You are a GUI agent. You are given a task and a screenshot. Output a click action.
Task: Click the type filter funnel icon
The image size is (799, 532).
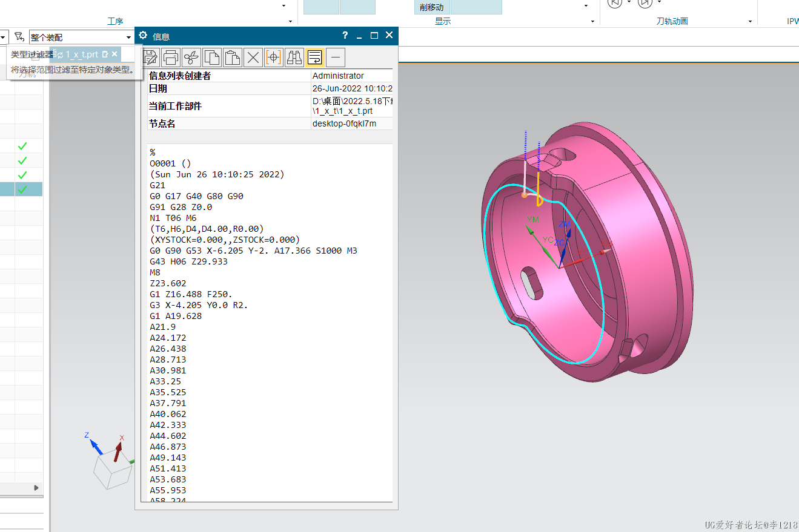click(x=19, y=37)
